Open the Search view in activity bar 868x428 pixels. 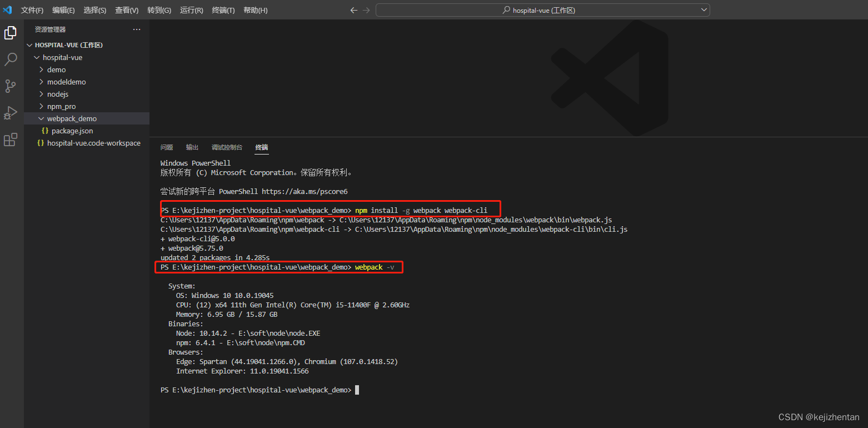11,59
